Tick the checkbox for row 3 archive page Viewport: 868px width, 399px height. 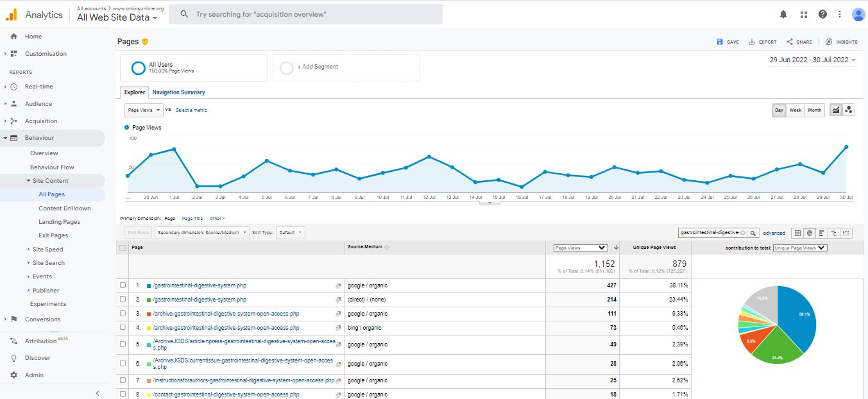(x=123, y=314)
